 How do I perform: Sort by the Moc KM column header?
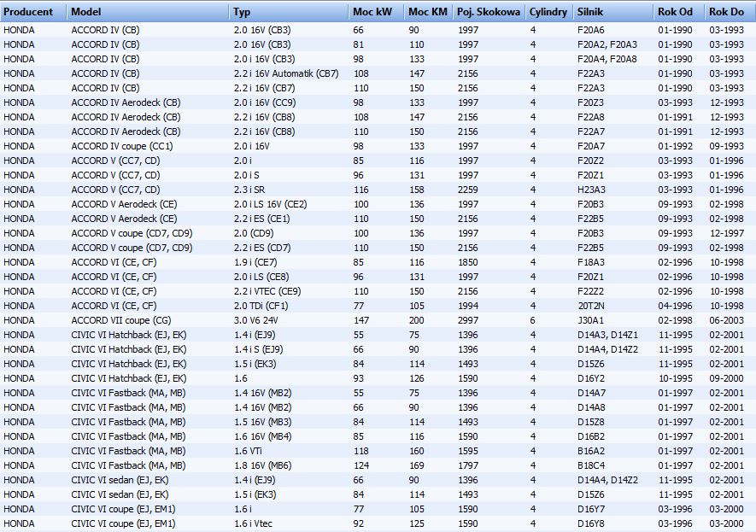pyautogui.click(x=428, y=12)
